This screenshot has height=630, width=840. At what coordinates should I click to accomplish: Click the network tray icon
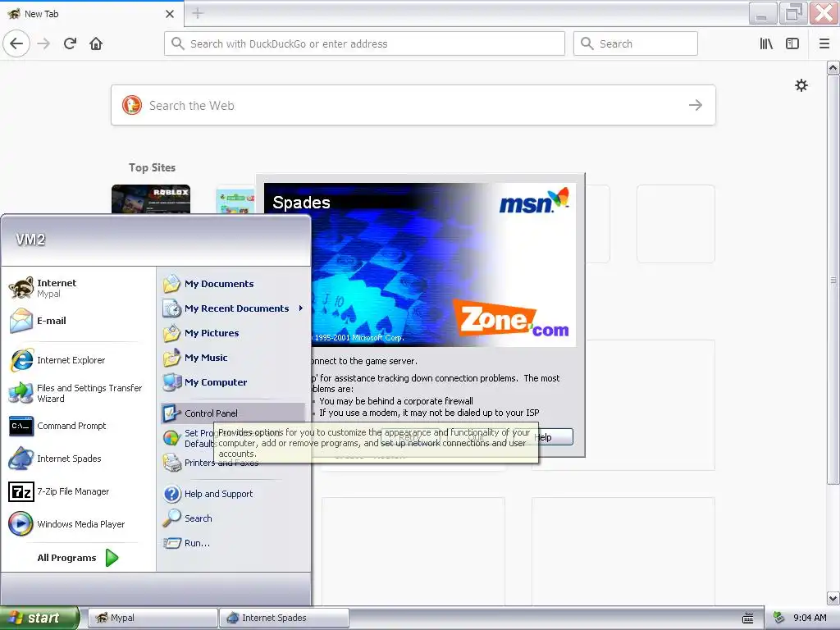click(779, 618)
